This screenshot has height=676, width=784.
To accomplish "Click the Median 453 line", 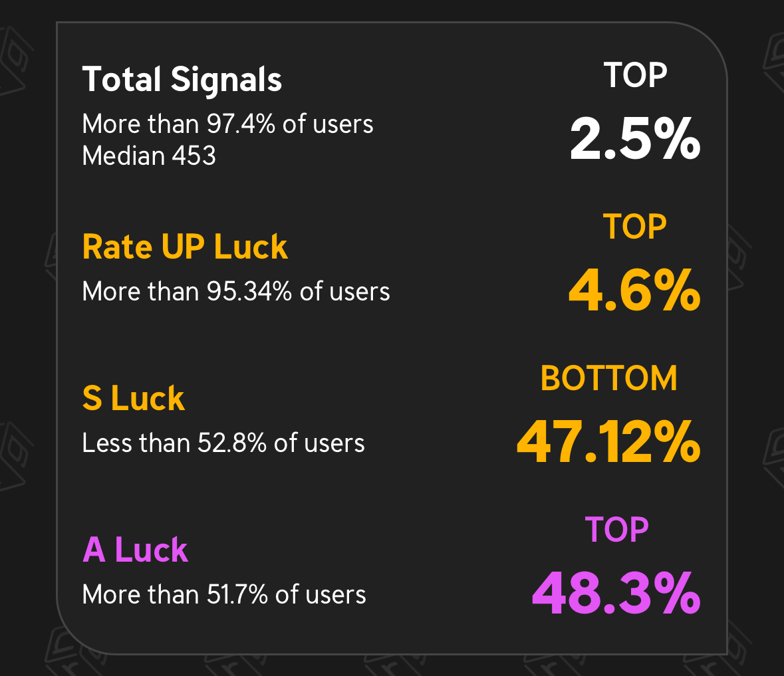I will (149, 156).
